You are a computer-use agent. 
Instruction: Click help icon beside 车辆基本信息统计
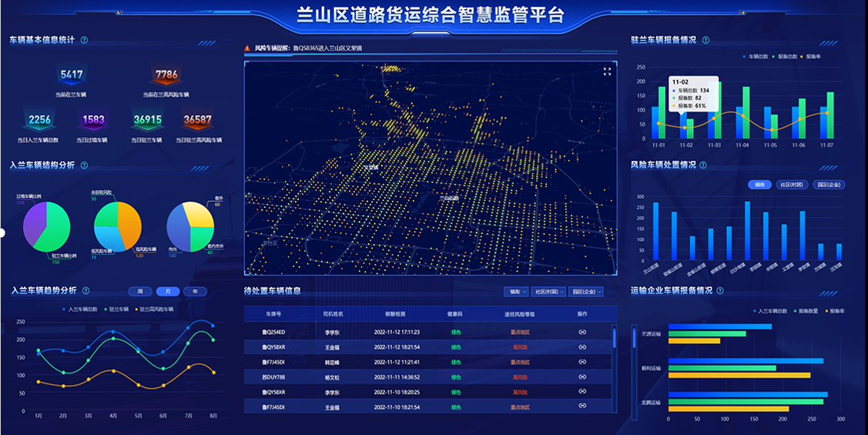[x=84, y=40]
